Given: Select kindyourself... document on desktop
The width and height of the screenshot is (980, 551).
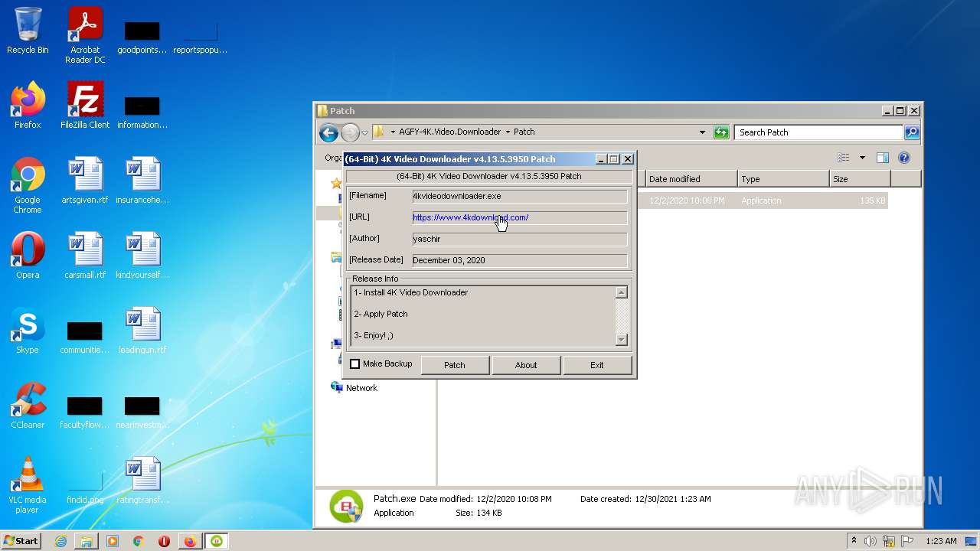Looking at the screenshot, I should tap(142, 256).
